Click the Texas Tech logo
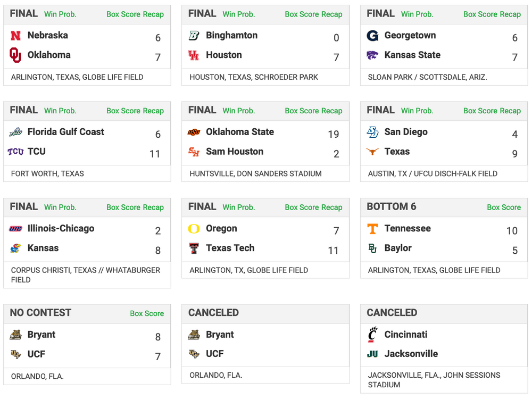Screen dimensions: 532x399 click(194, 248)
